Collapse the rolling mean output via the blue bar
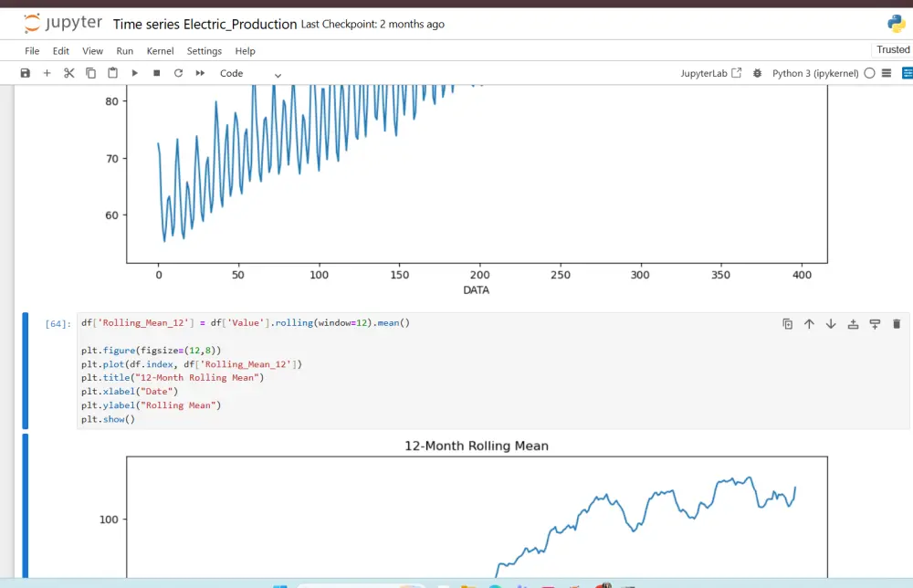The image size is (913, 588). 25,505
